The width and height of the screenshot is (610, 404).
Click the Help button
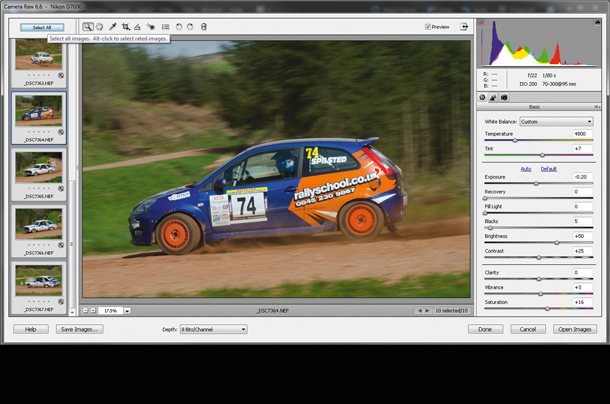click(31, 329)
